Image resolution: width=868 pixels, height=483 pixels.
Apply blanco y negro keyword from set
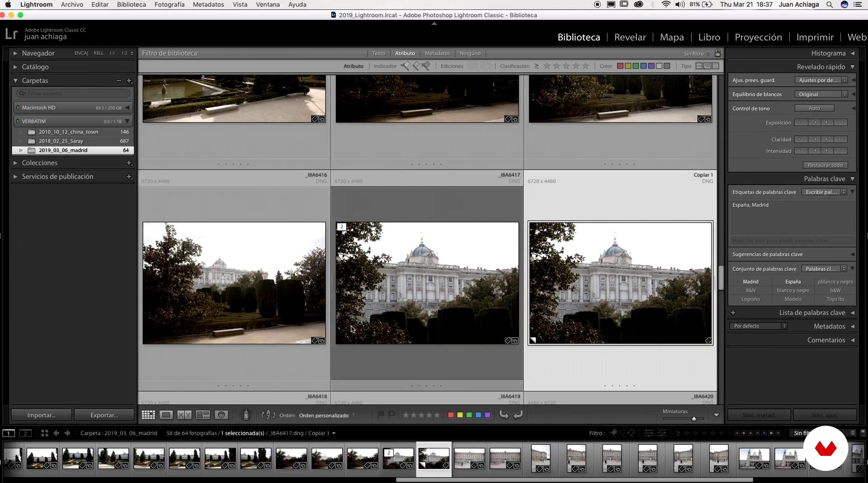(x=793, y=290)
